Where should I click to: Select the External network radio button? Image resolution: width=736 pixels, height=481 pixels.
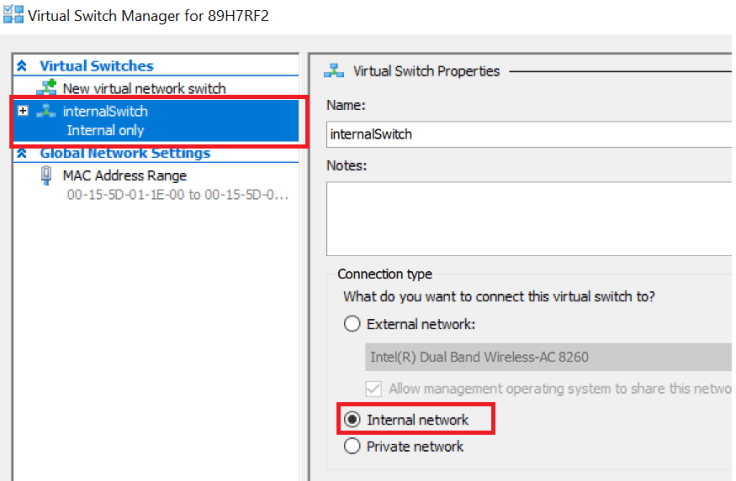point(351,323)
